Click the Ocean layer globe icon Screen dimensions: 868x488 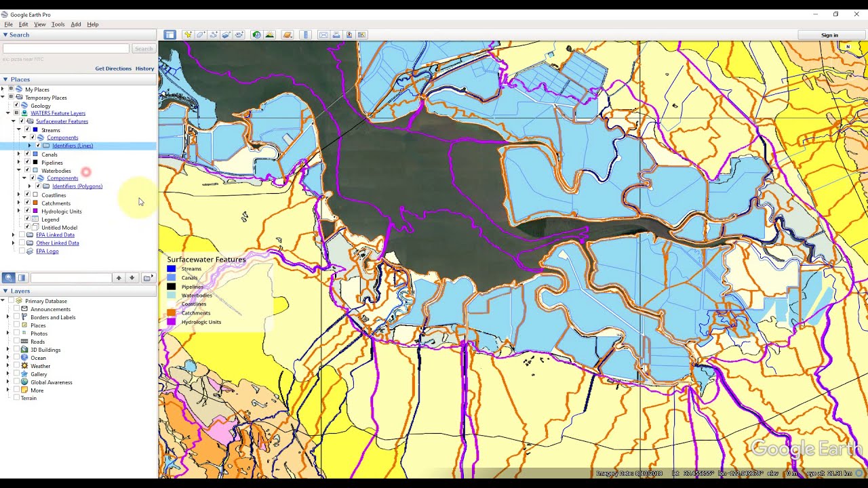coord(24,358)
